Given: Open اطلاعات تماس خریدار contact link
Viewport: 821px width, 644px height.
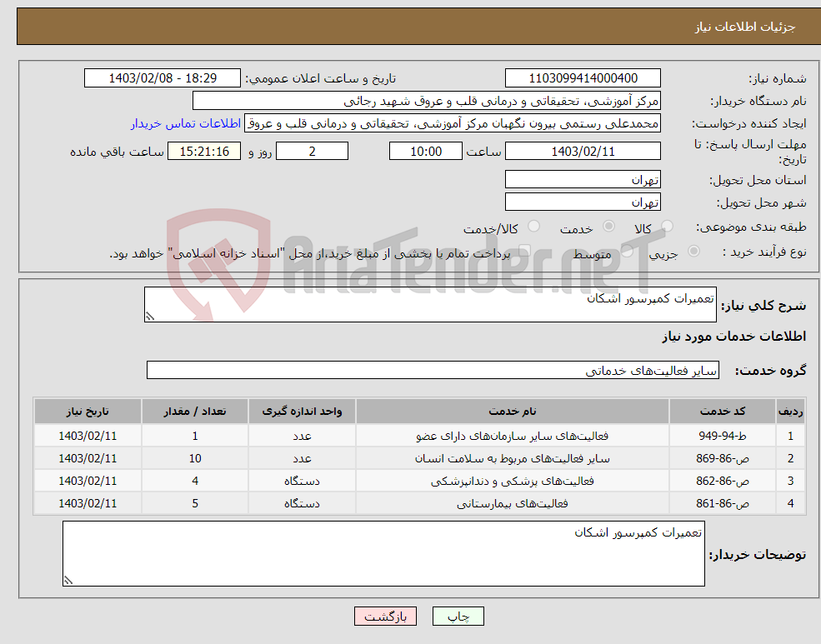Looking at the screenshot, I should pos(186,123).
